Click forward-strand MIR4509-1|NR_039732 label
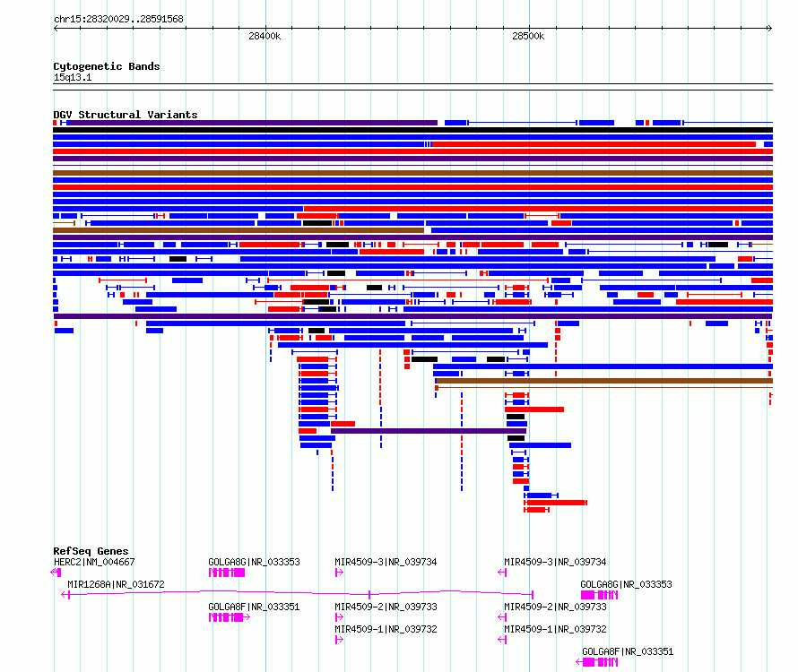798x672 pixels. coord(386,629)
